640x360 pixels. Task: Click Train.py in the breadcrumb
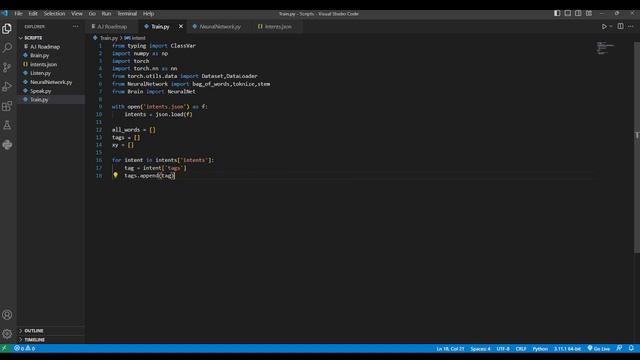[109, 38]
